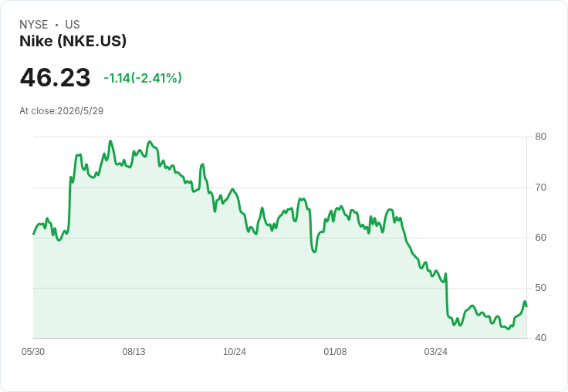Viewport: 568px width, 392px height.
Task: Click the 05/30 date on x-axis
Action: coord(33,351)
